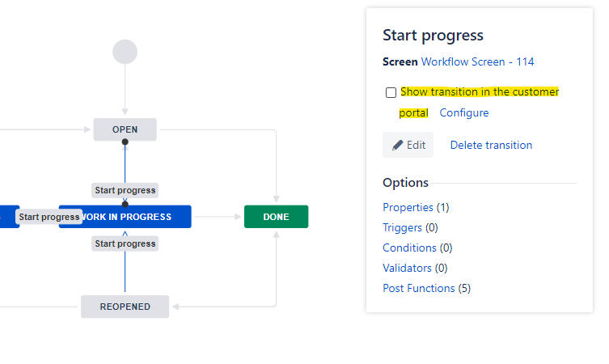Click Delete transition link
This screenshot has height=364, width=609.
tap(491, 145)
